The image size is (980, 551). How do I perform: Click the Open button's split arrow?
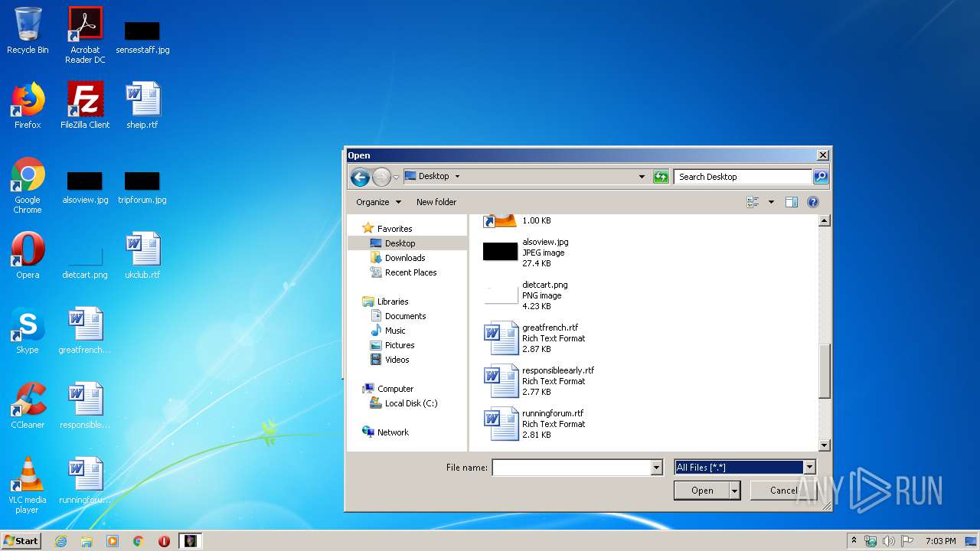click(735, 491)
